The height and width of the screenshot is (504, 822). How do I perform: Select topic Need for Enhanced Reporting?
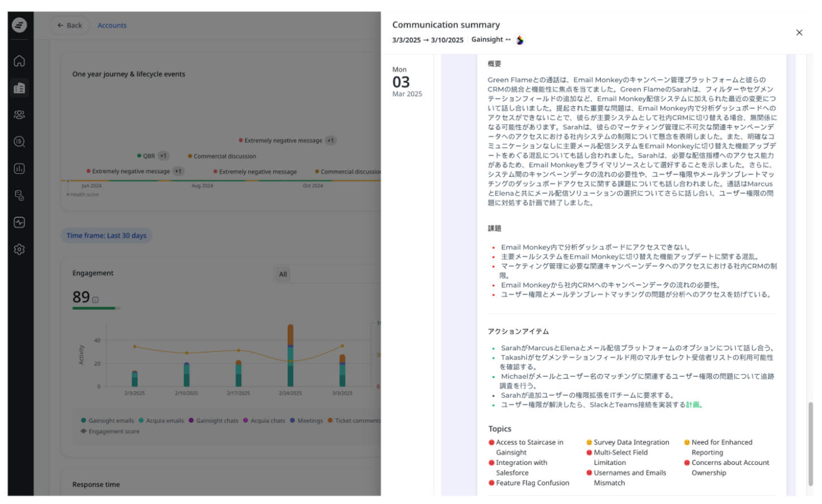click(x=719, y=448)
